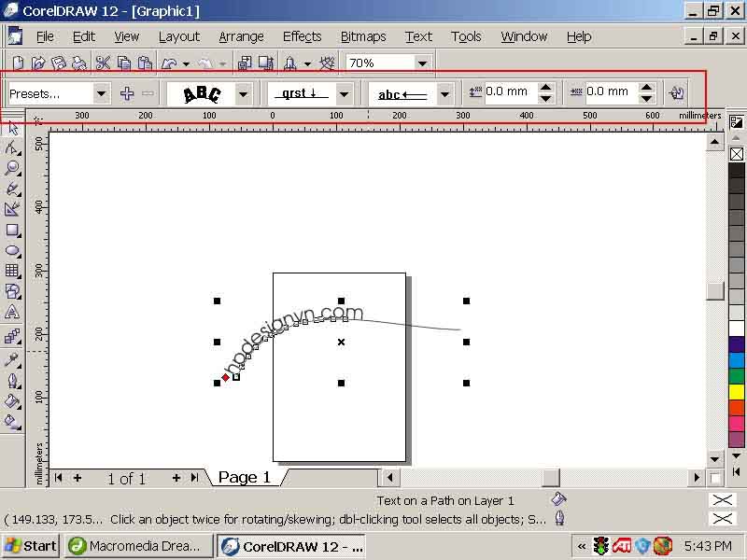Click the ATI tray icon

(622, 546)
